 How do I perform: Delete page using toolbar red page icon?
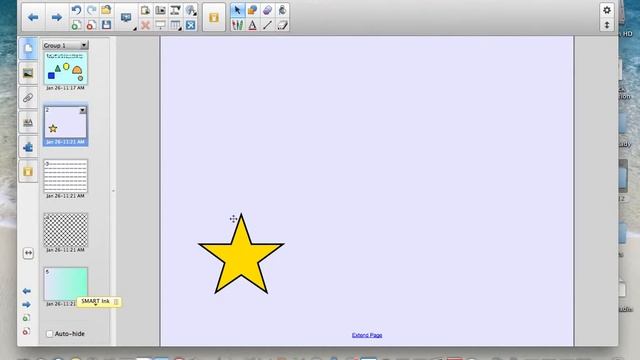91,25
